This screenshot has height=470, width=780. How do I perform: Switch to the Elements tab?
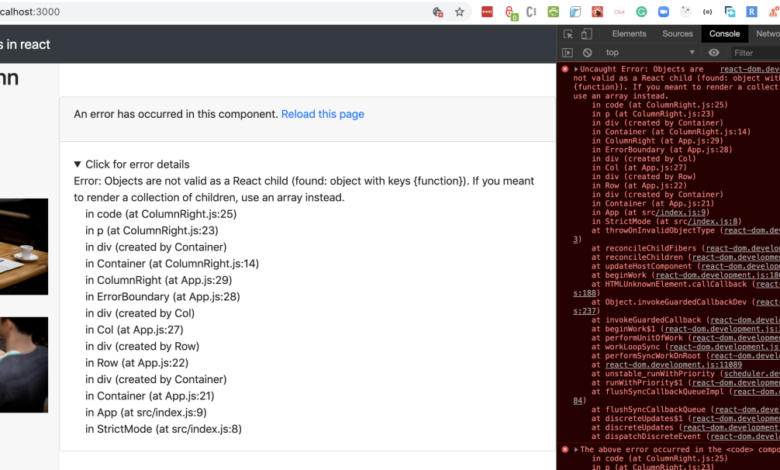click(x=629, y=34)
